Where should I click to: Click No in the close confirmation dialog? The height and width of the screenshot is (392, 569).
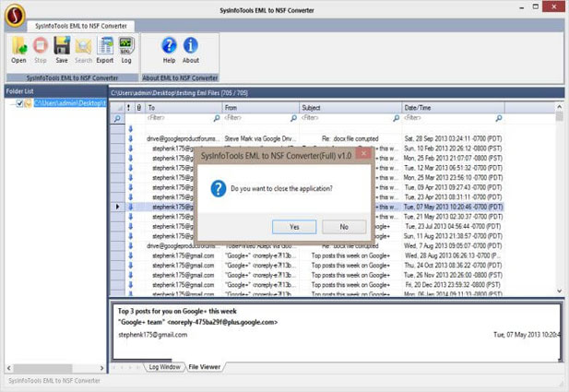point(344,227)
